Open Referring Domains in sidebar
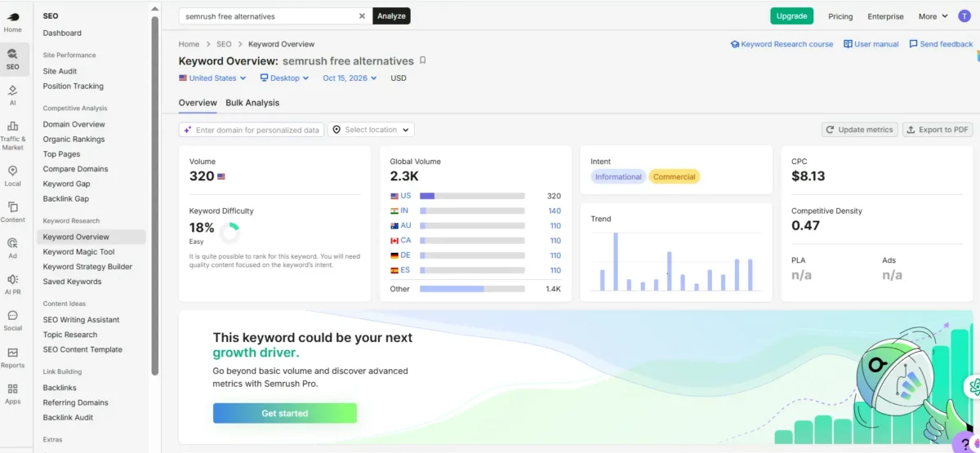 click(76, 403)
